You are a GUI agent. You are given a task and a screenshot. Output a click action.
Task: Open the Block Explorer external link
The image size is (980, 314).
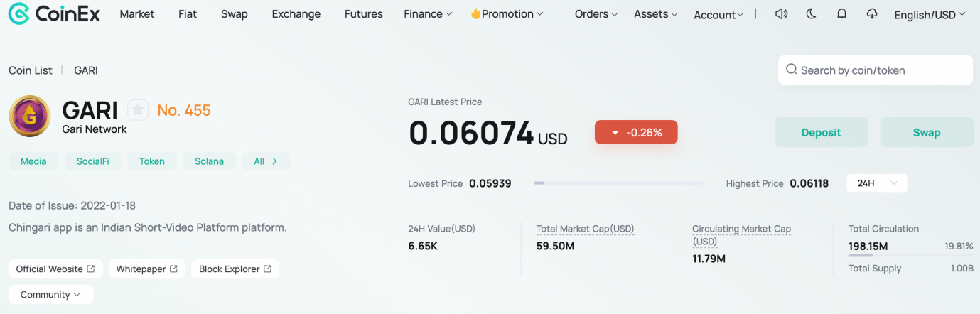coord(235,269)
